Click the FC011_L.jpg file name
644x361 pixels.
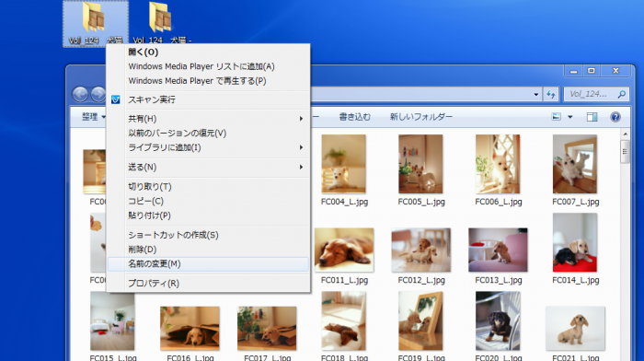coord(344,280)
